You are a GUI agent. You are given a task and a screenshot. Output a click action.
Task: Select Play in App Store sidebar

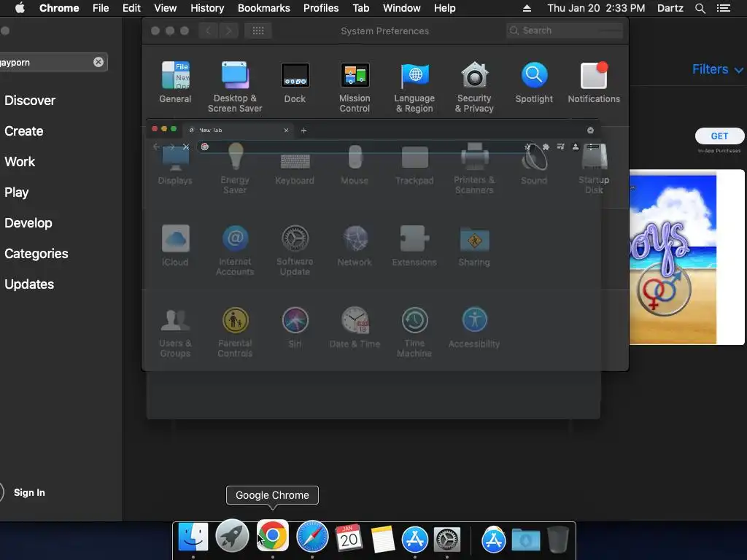[x=17, y=192]
